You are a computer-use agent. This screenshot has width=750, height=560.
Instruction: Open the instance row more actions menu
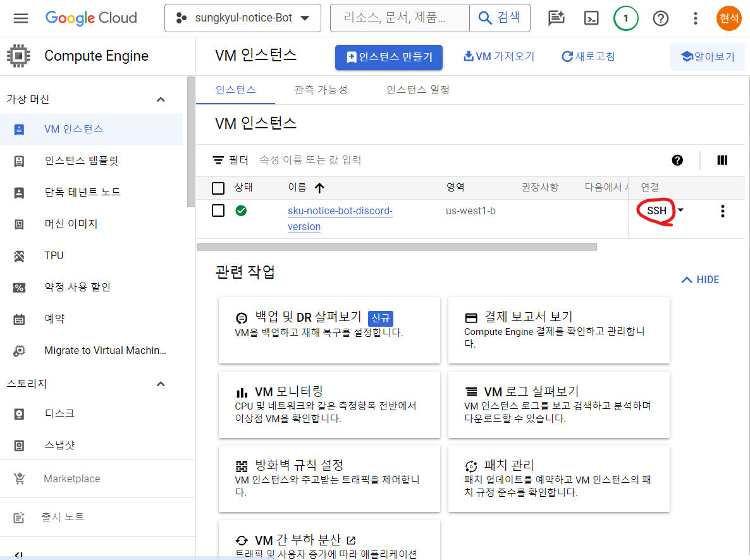pos(723,211)
